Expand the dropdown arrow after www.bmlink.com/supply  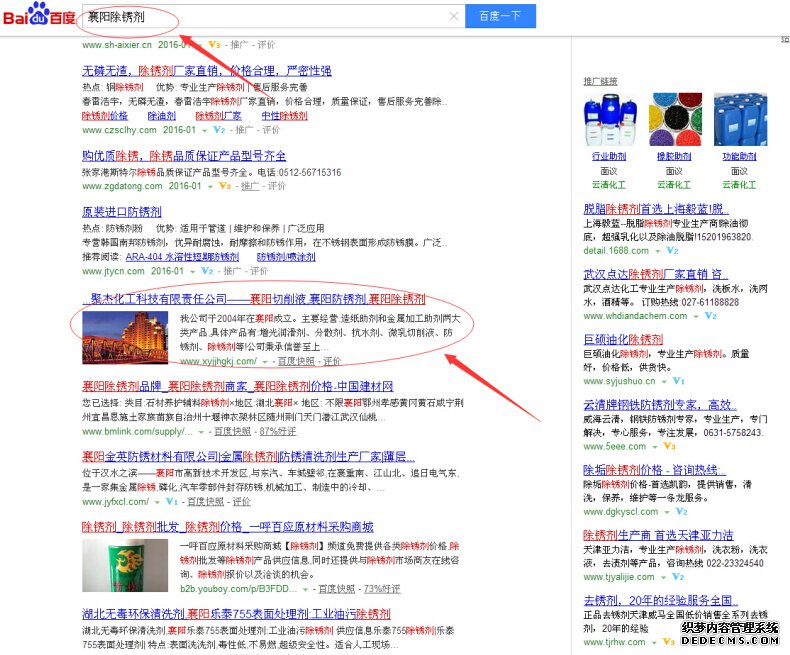tap(201, 432)
